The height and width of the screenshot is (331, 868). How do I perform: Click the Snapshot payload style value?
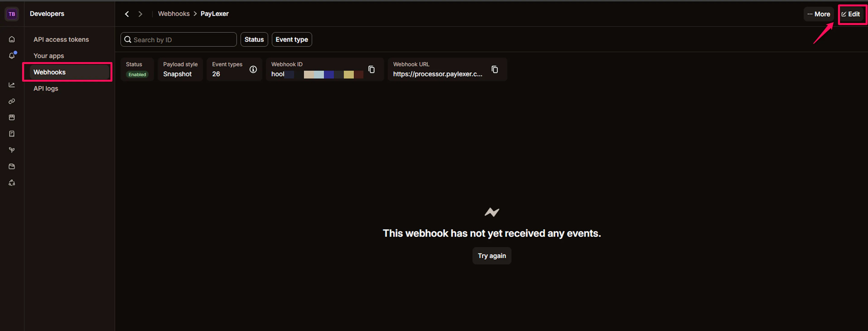pyautogui.click(x=177, y=74)
